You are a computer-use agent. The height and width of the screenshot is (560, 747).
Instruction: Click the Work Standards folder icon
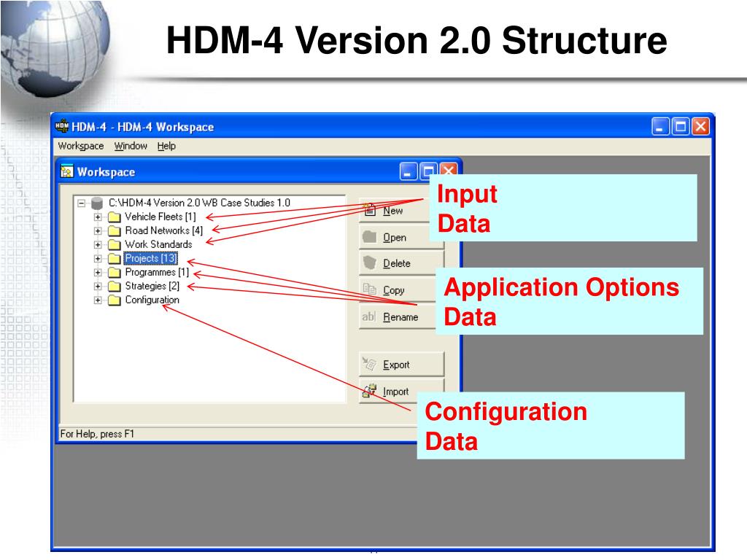(x=115, y=245)
